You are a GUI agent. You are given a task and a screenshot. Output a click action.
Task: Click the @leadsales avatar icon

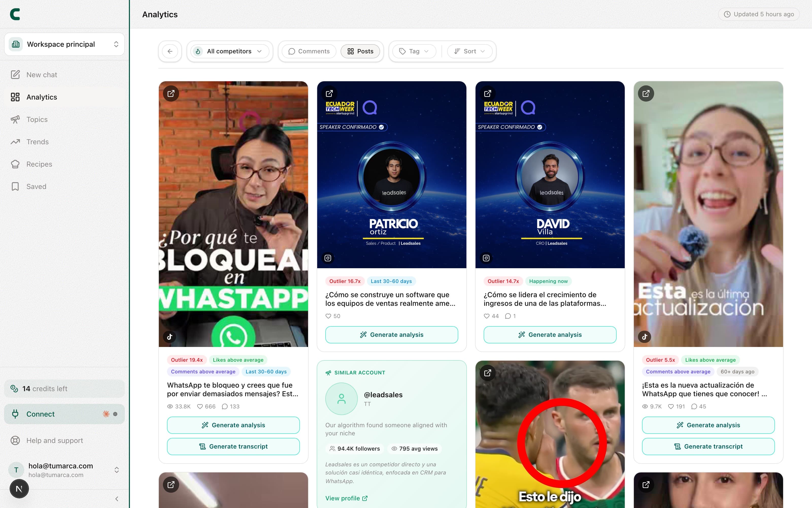point(342,399)
